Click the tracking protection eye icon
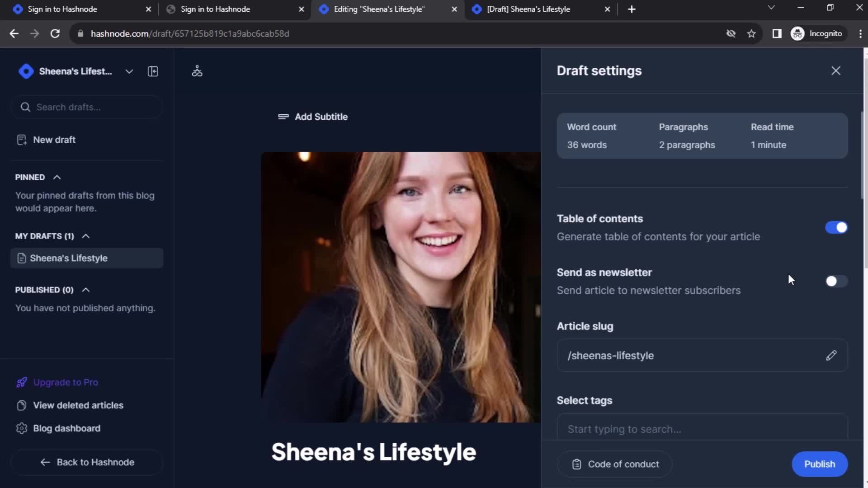The height and width of the screenshot is (488, 868). [731, 33]
